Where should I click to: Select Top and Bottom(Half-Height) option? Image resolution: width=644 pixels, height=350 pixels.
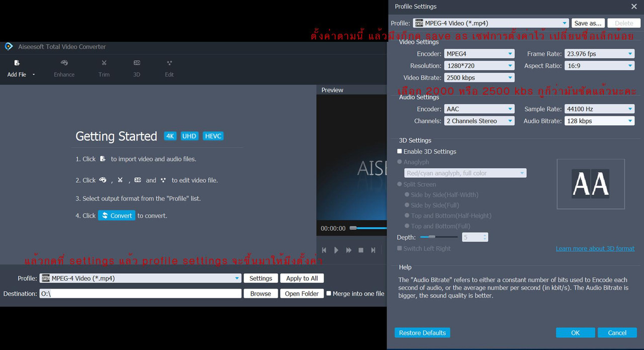[407, 216]
